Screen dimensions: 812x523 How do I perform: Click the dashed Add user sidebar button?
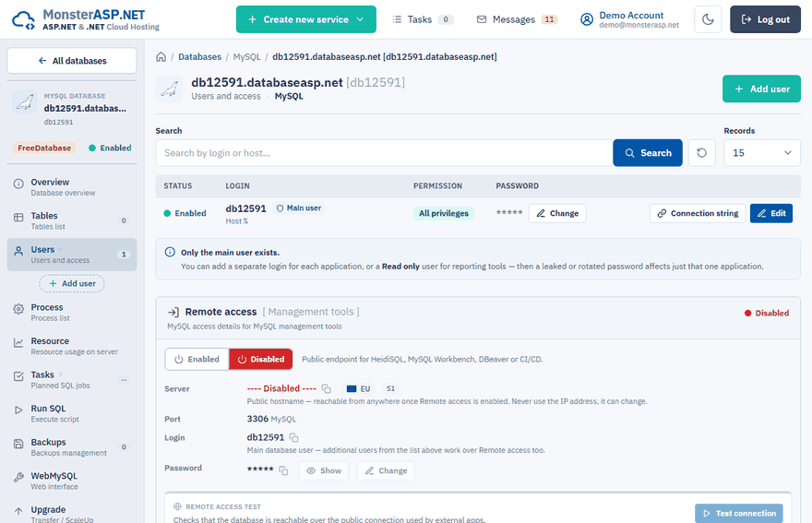click(x=72, y=283)
